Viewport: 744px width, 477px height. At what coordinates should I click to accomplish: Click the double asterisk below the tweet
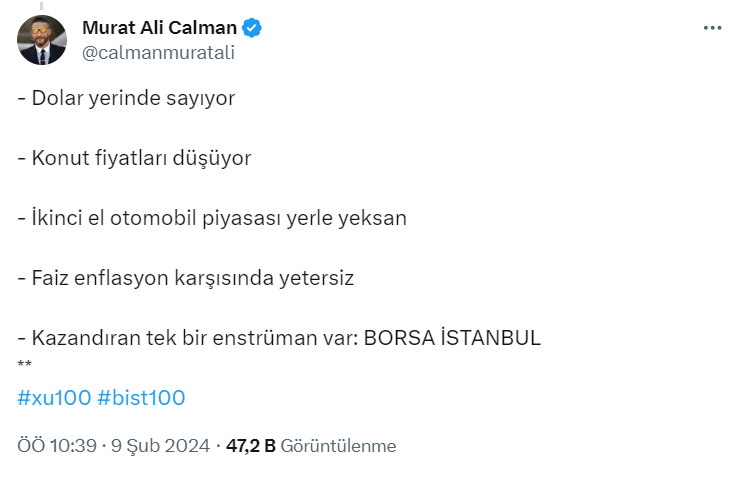coord(25,362)
